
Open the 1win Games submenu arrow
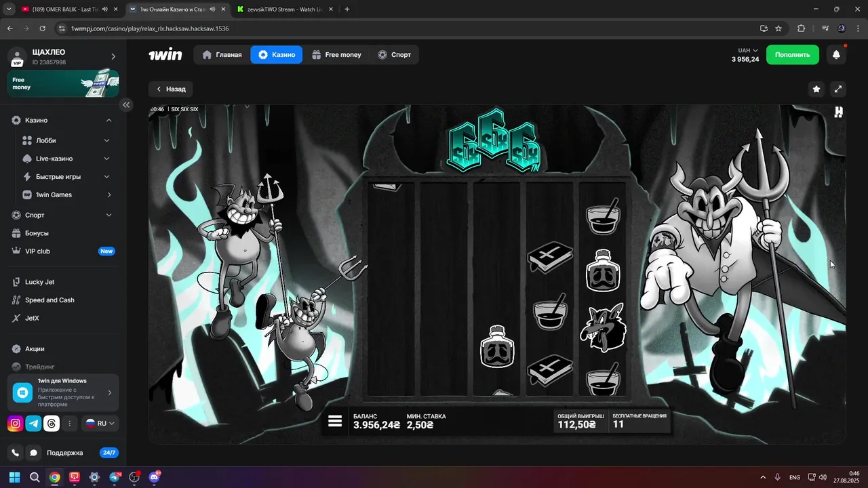pos(109,195)
